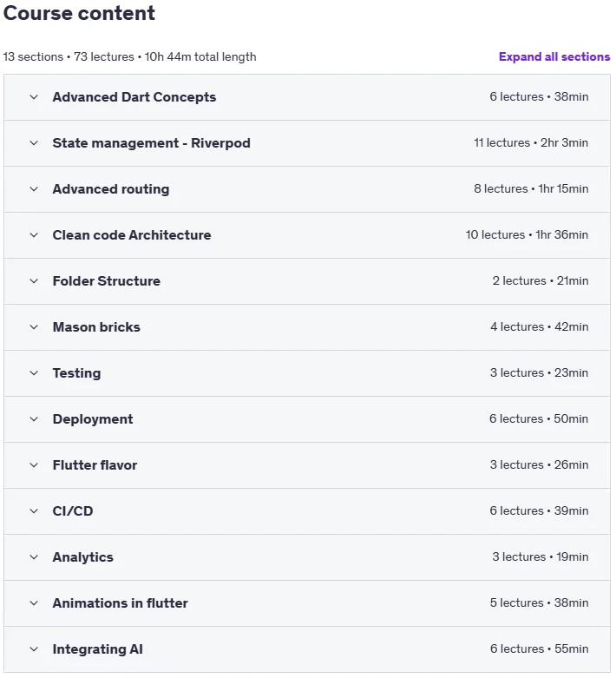Select the 10 lectures • 1hr 36min label
Viewport: 616px width, 678px height.
pyautogui.click(x=527, y=234)
